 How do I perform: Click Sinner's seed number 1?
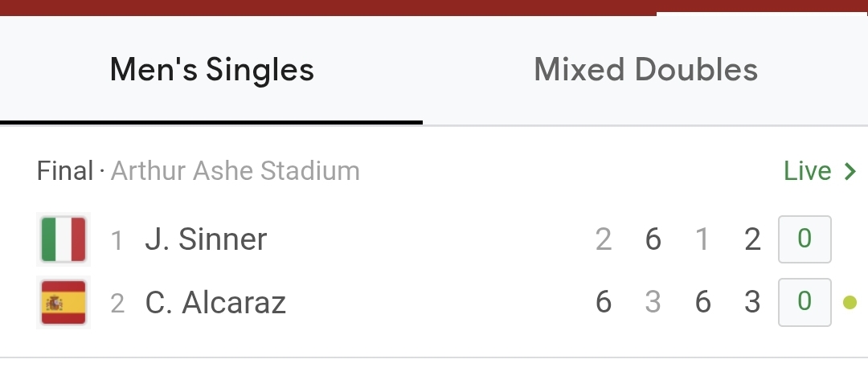[x=117, y=239]
